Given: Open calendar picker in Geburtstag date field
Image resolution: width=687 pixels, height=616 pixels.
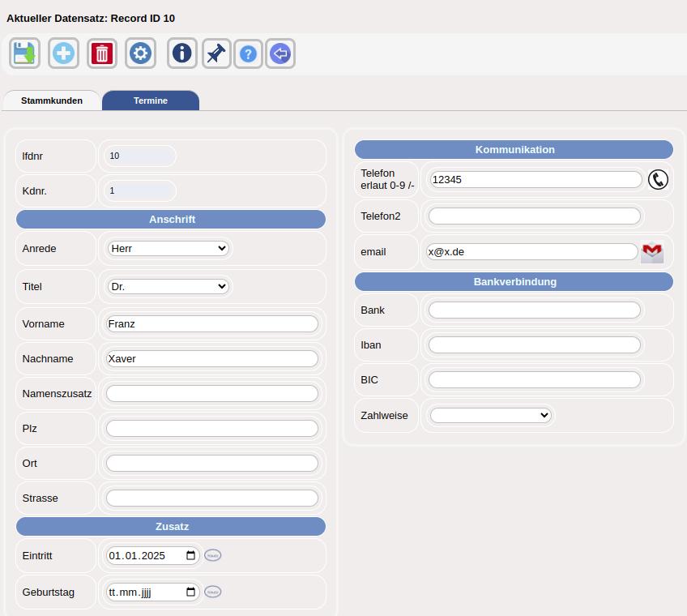Looking at the screenshot, I should click(191, 592).
